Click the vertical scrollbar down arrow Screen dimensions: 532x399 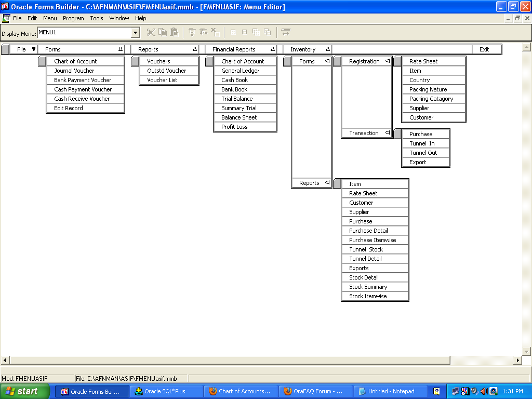[x=527, y=351]
